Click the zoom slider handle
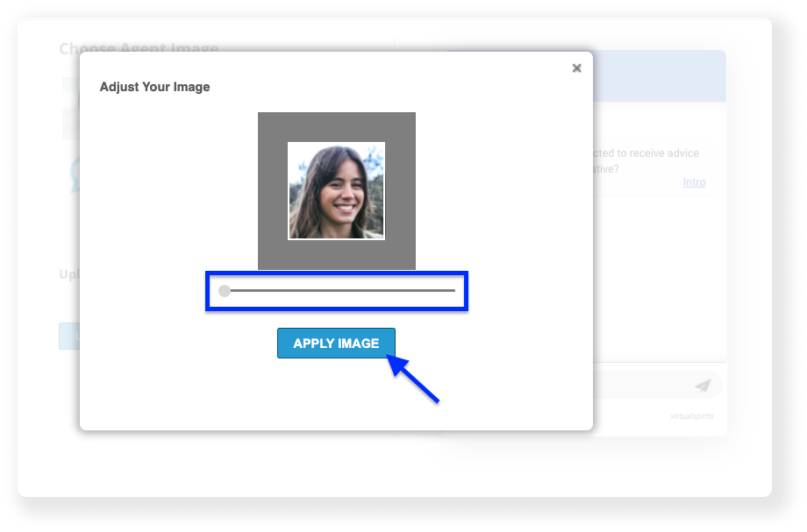Image resolution: width=807 pixels, height=532 pixels. pyautogui.click(x=225, y=291)
